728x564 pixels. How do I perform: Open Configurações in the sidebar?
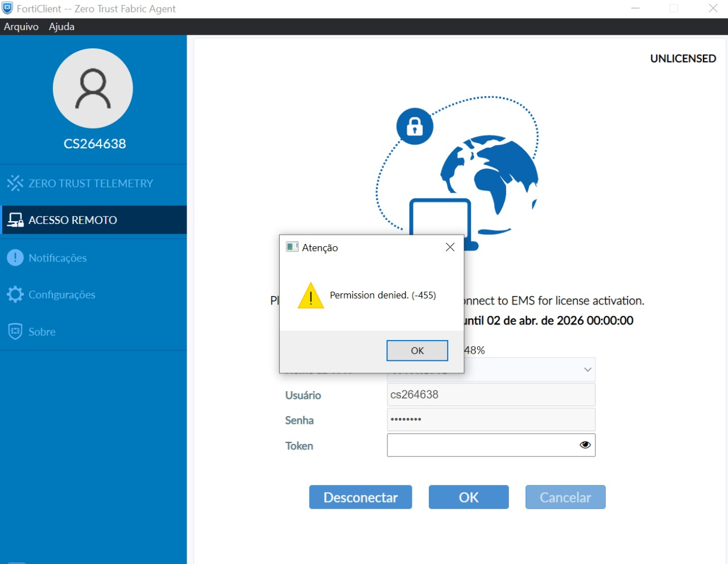pyautogui.click(x=93, y=295)
